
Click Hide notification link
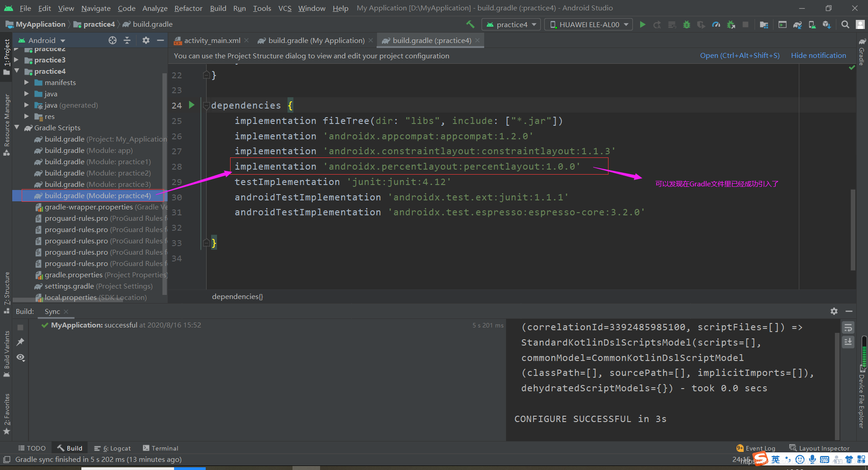pyautogui.click(x=818, y=55)
